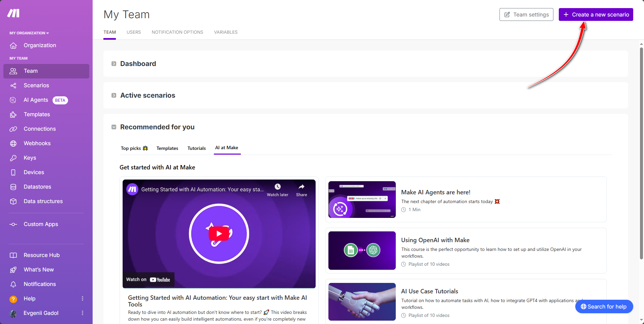Open Resource Hub in the sidebar
The height and width of the screenshot is (324, 644).
(x=41, y=255)
